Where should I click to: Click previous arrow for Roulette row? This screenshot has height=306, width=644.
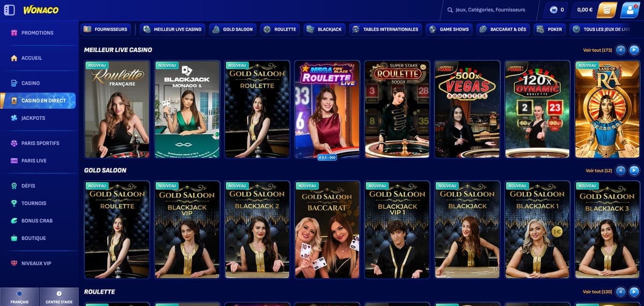621,292
